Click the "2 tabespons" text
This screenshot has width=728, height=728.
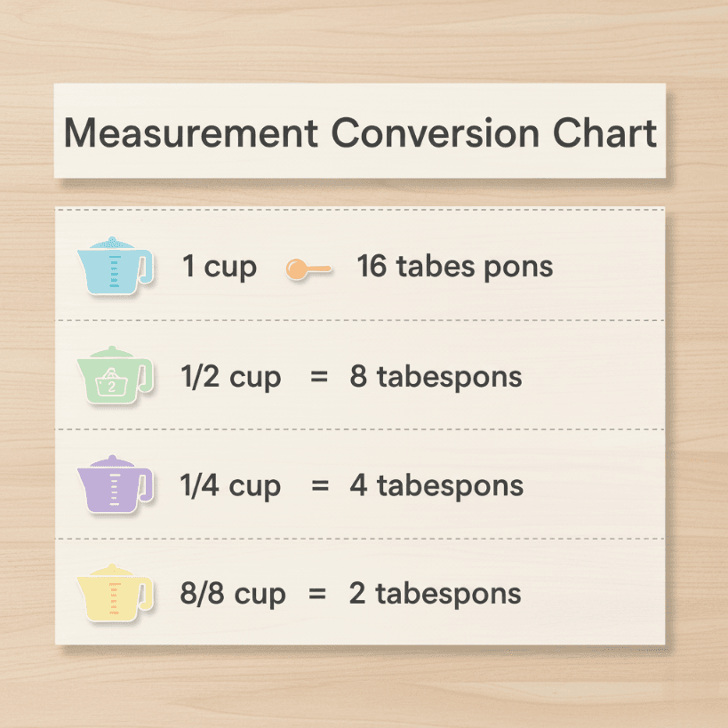click(x=435, y=594)
